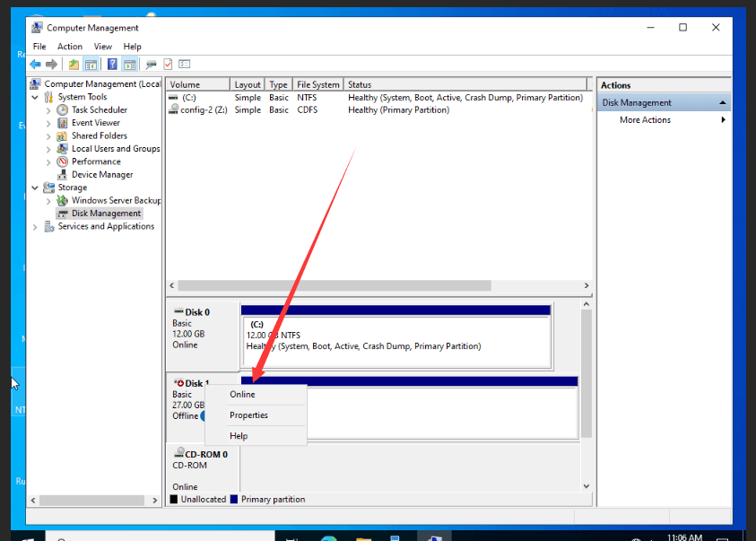Click the disk view scroll up arrow
The image size is (756, 541).
click(x=587, y=304)
